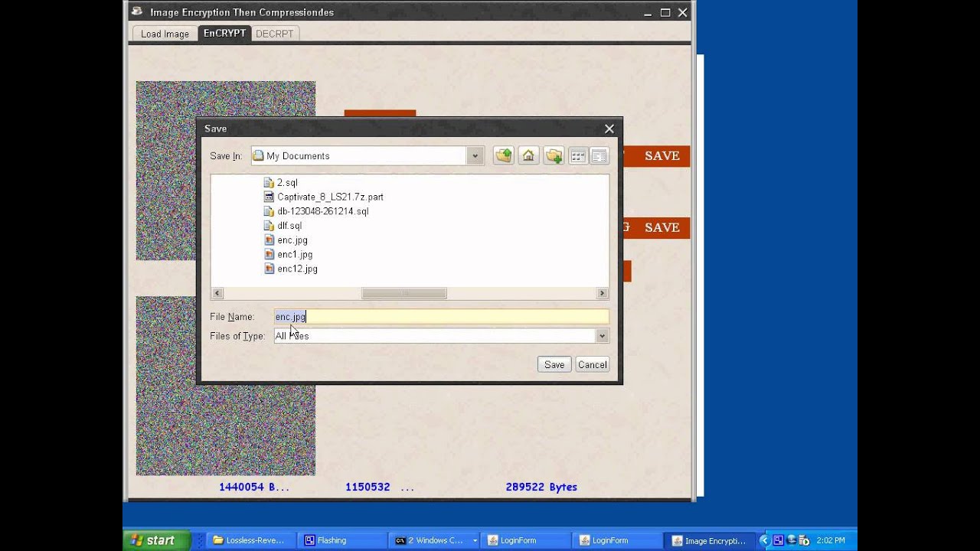Select the Captivate_8_LS21.7z.part file
Image resolution: width=980 pixels, height=551 pixels.
pyautogui.click(x=330, y=197)
